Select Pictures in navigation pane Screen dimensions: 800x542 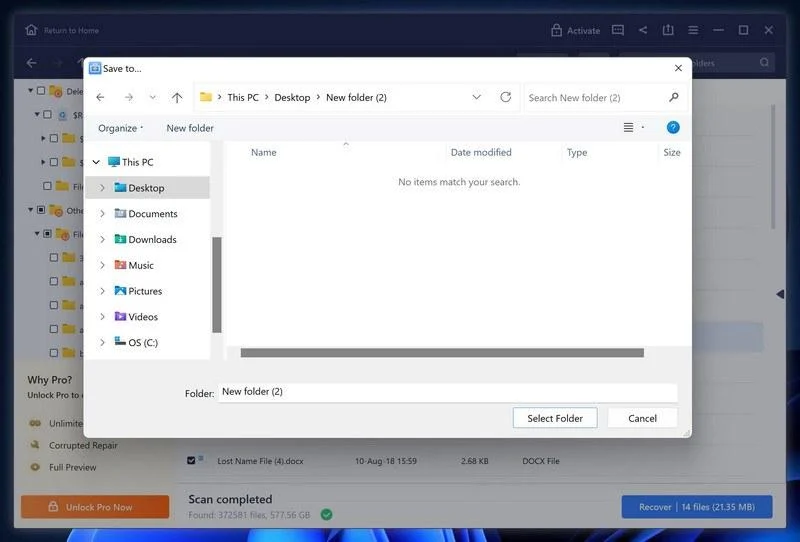138,291
